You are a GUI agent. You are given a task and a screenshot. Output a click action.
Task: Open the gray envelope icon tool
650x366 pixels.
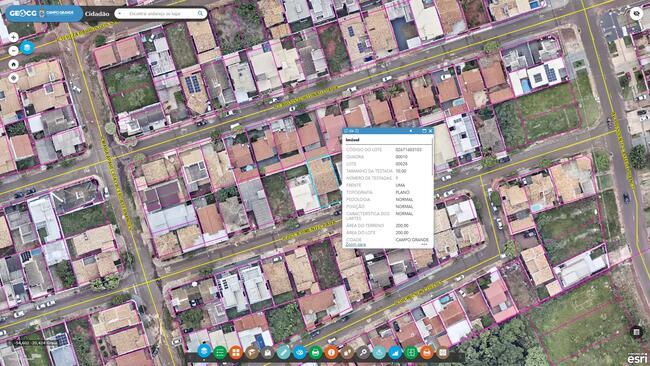click(267, 352)
